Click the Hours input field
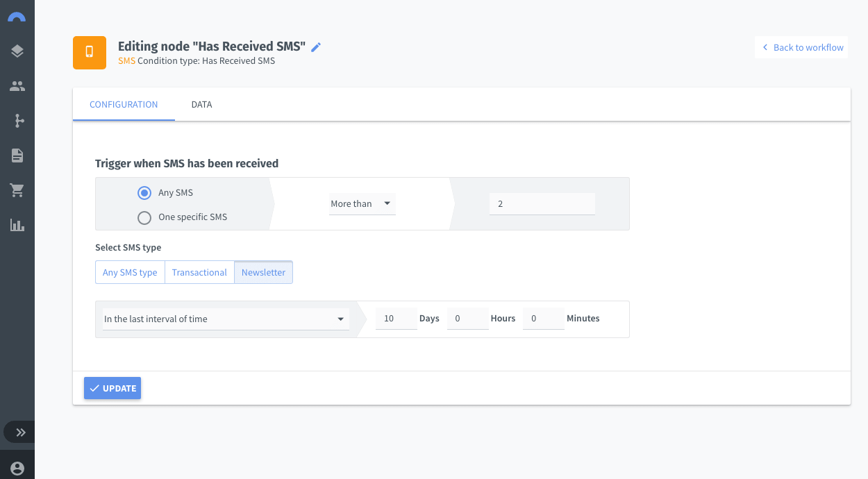Screen dimensions: 868x479 (467, 318)
